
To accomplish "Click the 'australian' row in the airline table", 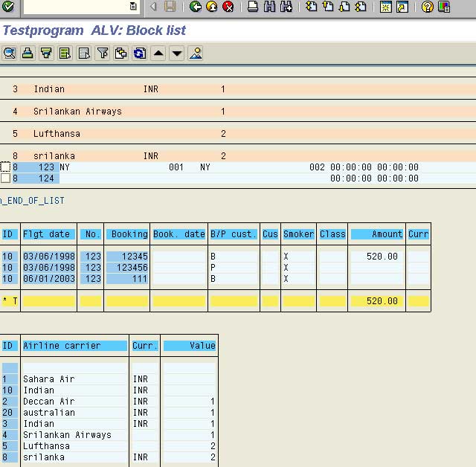I will tap(109, 413).
